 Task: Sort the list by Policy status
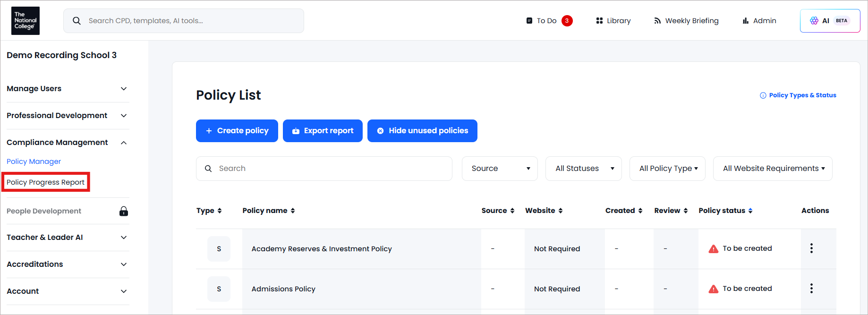[x=725, y=211]
